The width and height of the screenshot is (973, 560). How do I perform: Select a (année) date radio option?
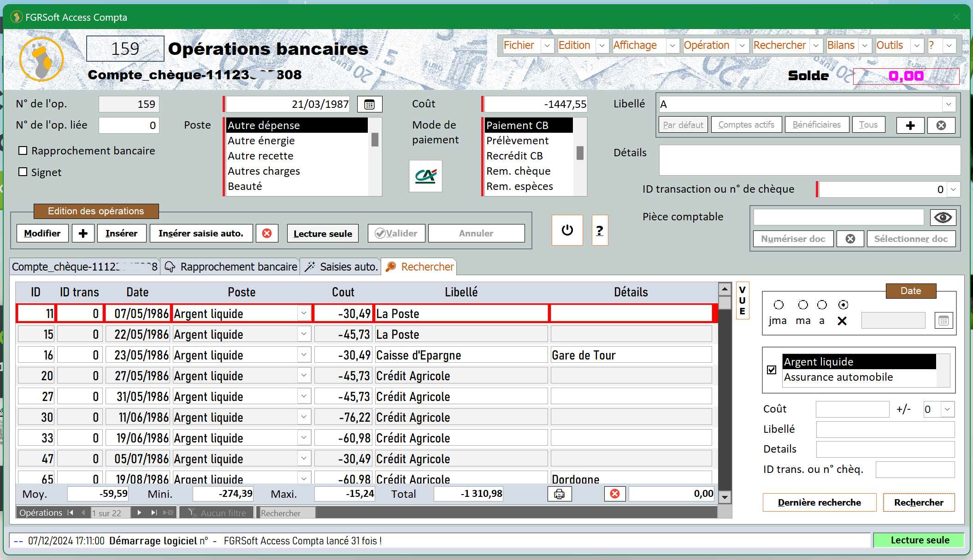(822, 305)
